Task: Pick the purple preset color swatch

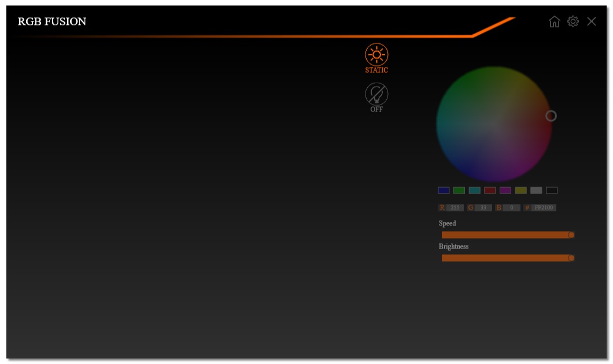Action: point(505,190)
